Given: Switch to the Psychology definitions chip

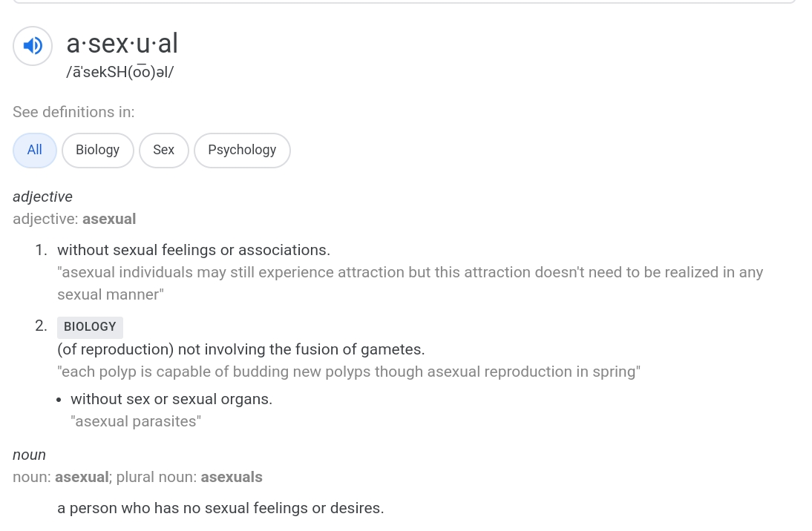Looking at the screenshot, I should [x=242, y=150].
